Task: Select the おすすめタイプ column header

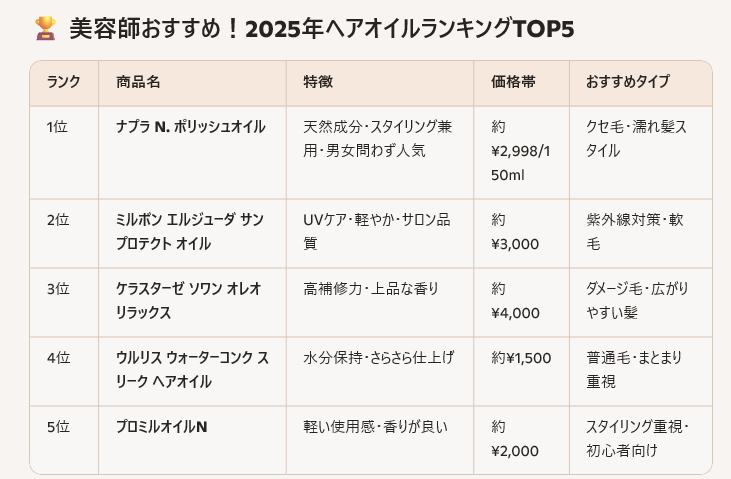Action: point(627,82)
